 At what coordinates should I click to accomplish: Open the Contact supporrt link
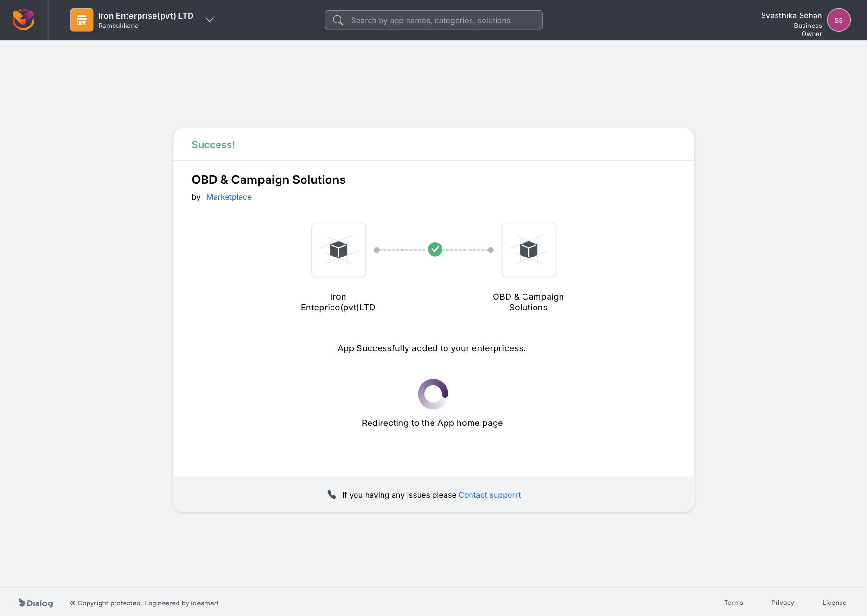tap(489, 495)
